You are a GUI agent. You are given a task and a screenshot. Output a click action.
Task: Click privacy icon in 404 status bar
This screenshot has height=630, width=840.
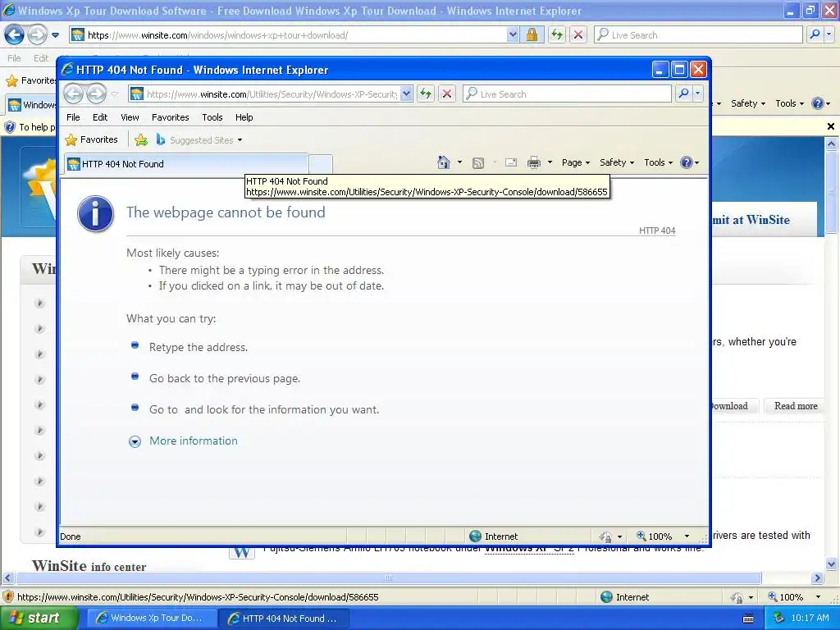606,536
